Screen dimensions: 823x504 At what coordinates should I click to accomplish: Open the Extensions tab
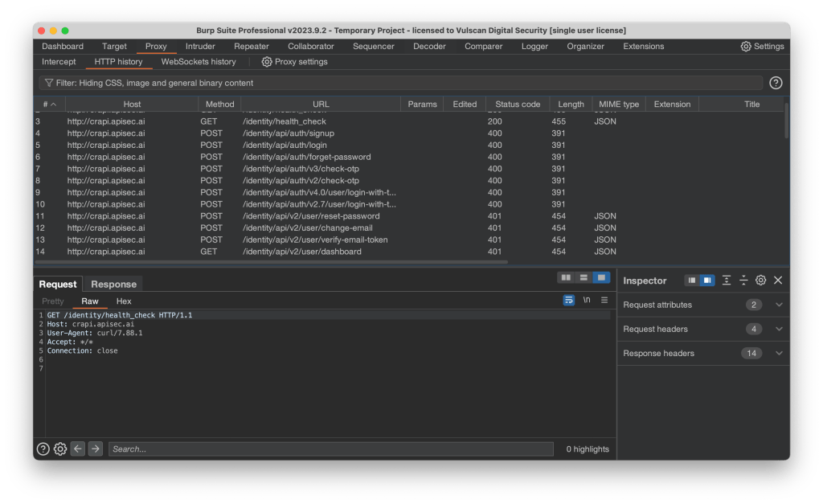click(644, 46)
